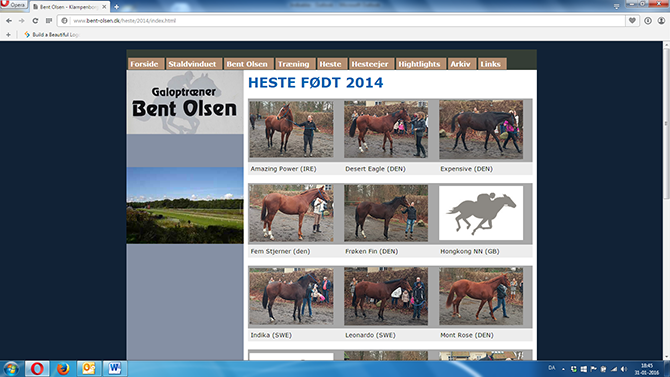Screen dimensions: 670x377
Task: Open the Leonardo (SWE) horse photo
Action: 386,296
